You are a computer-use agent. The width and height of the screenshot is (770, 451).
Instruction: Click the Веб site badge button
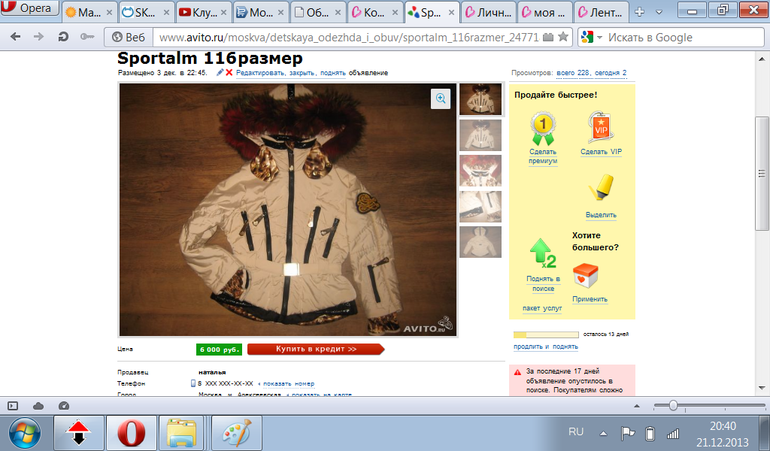coord(129,37)
